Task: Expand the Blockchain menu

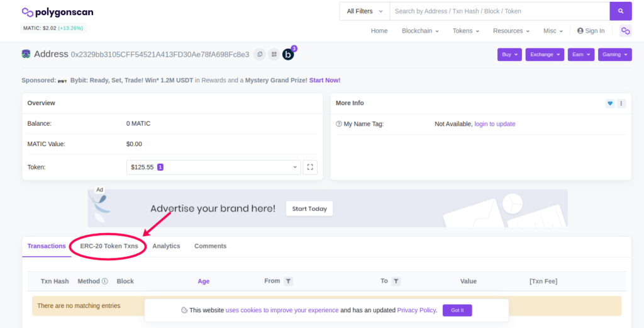Action: (420, 31)
